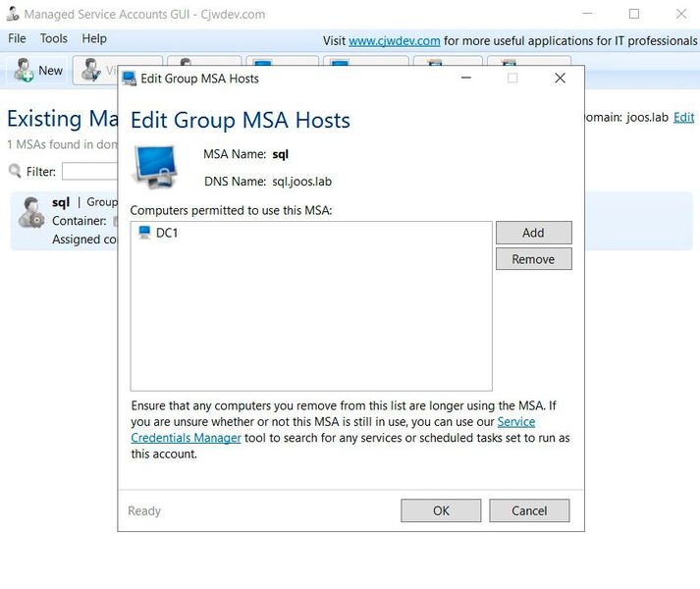Click the DC1 computer icon

pyautogui.click(x=144, y=233)
